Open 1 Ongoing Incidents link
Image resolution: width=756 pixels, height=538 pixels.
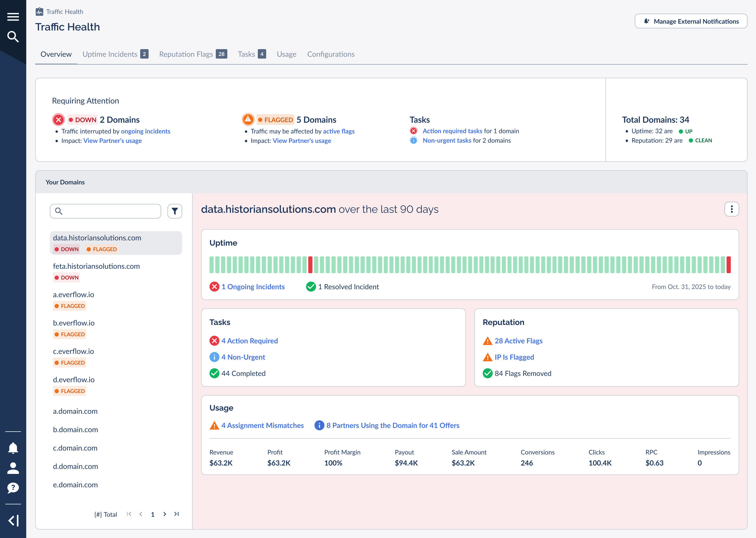[253, 287]
